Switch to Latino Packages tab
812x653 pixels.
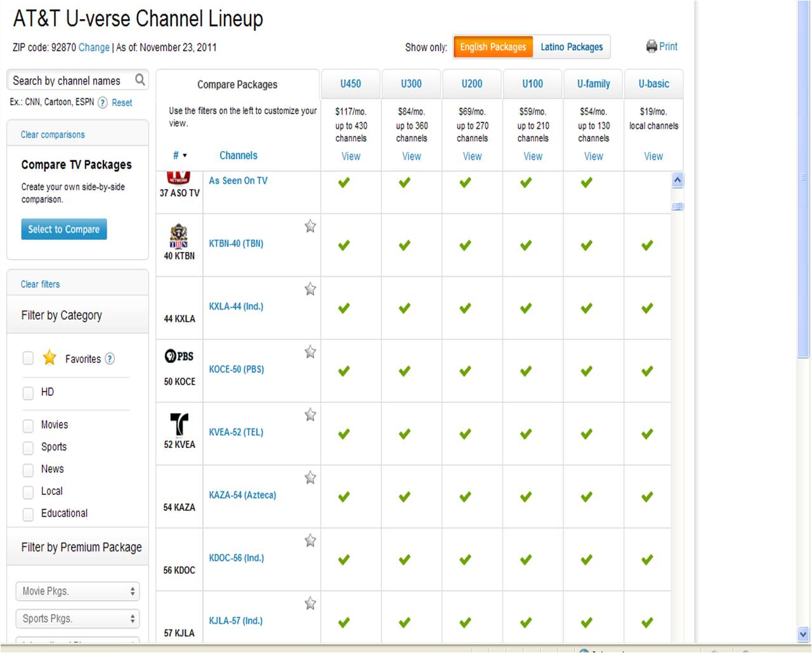[x=572, y=47]
